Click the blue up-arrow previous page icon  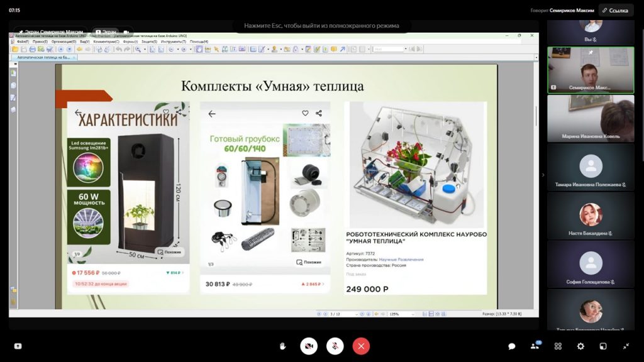[x=60, y=49]
